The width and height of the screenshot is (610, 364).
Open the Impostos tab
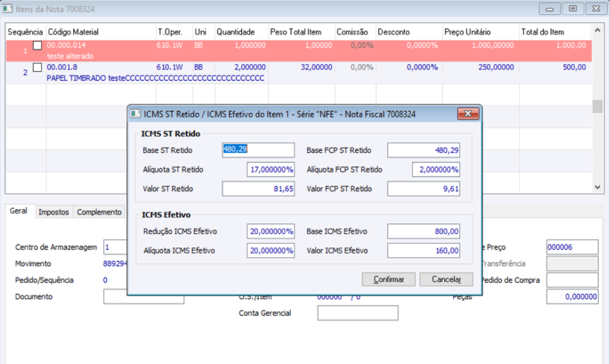coord(53,212)
